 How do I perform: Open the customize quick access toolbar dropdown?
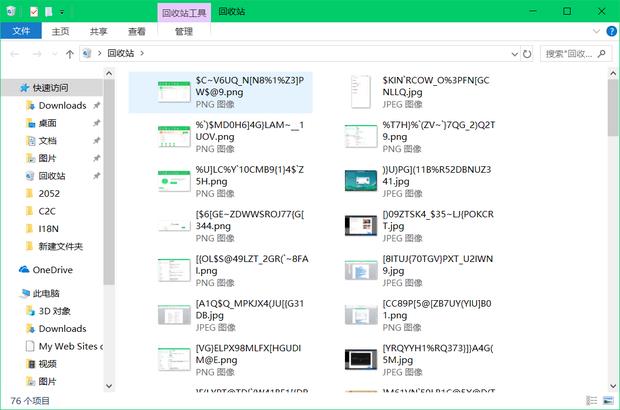(x=63, y=11)
